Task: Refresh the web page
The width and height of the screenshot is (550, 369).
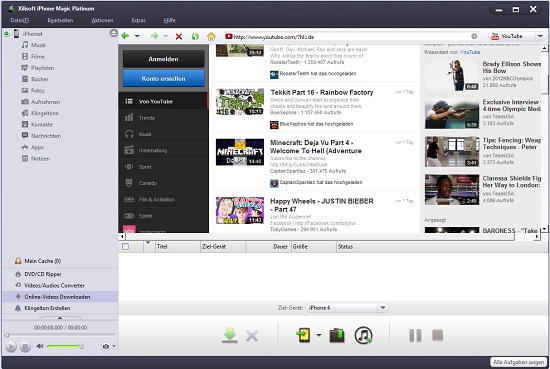Action: (x=195, y=36)
